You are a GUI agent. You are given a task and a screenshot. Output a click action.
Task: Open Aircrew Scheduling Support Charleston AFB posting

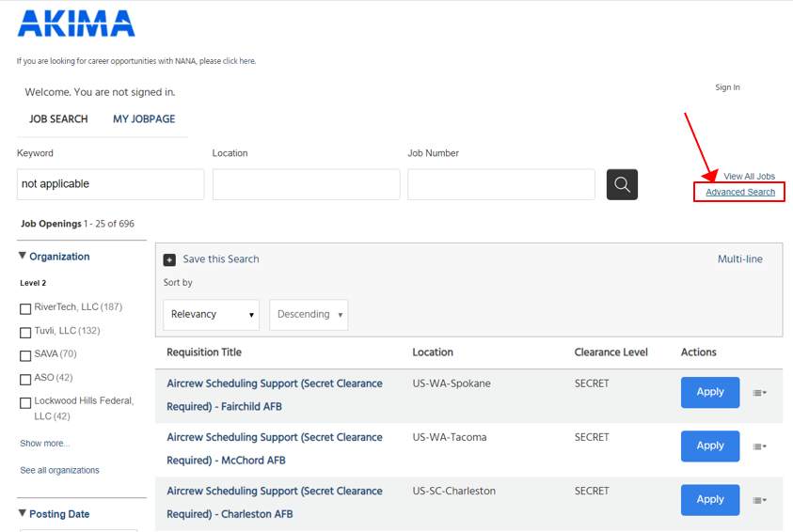click(275, 502)
